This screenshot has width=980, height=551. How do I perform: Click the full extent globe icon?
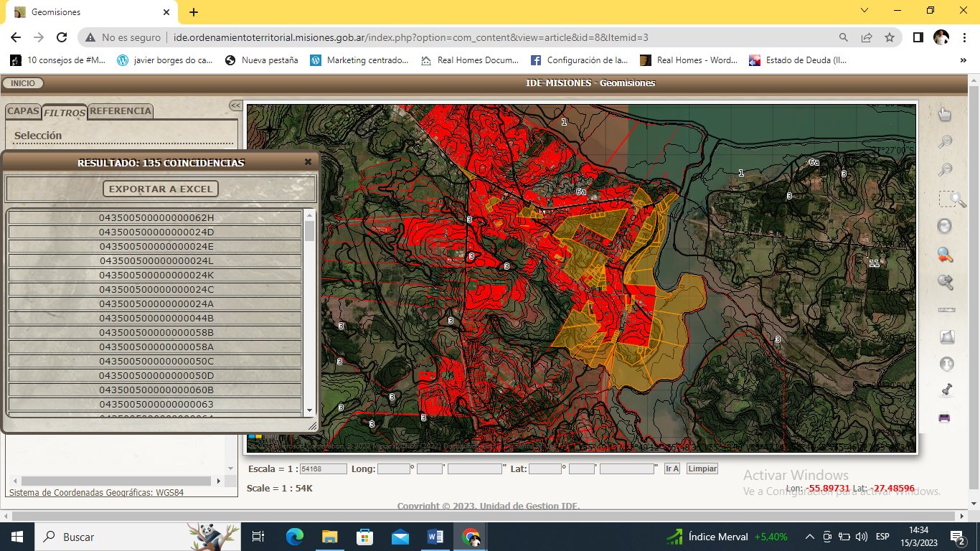point(945,227)
